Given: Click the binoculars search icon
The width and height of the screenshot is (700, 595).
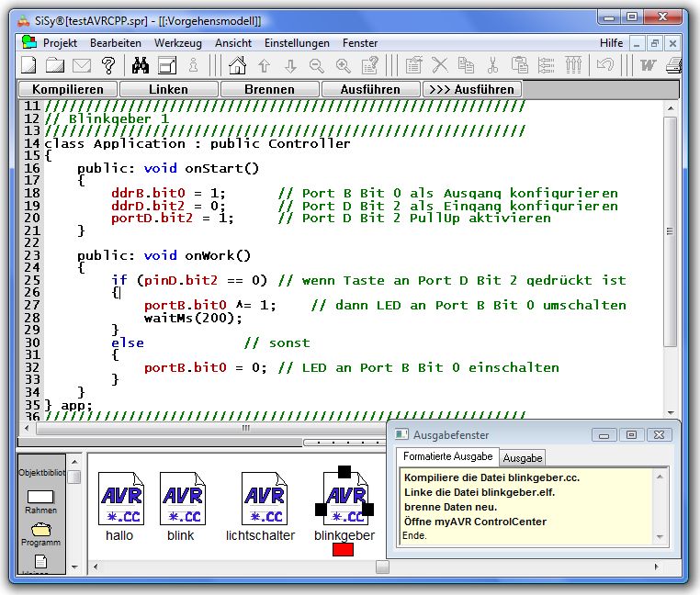Looking at the screenshot, I should point(141,65).
